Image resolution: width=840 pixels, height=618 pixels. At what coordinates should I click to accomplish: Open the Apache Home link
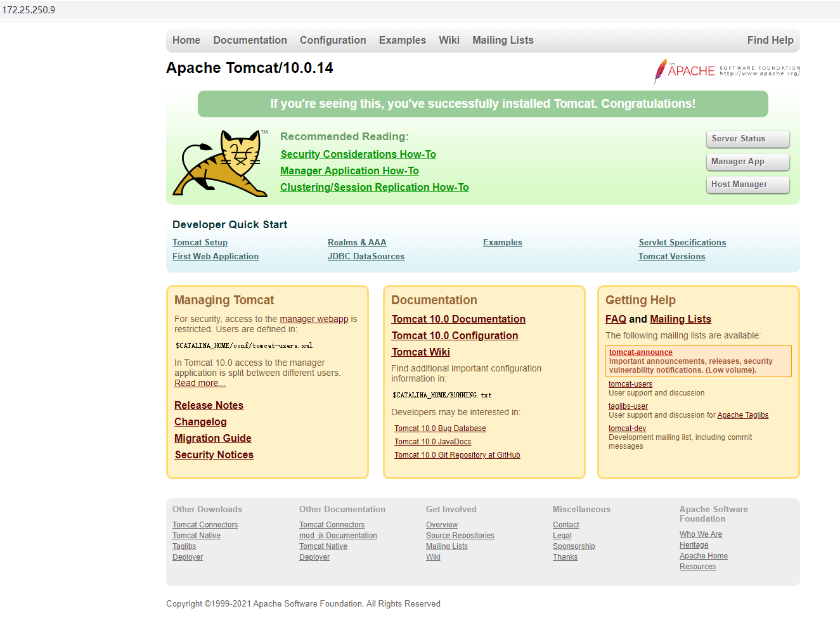point(703,556)
